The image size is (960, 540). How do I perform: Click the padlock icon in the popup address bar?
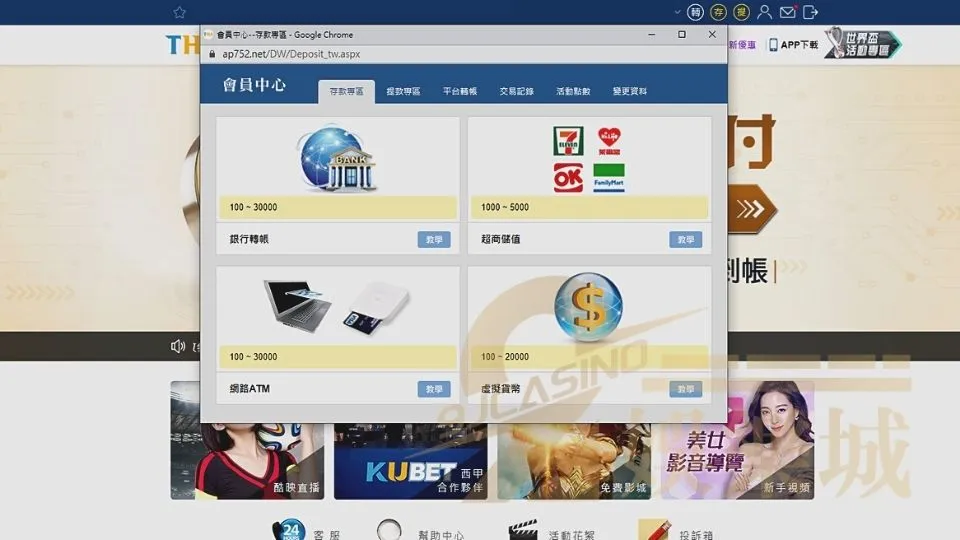(x=212, y=54)
